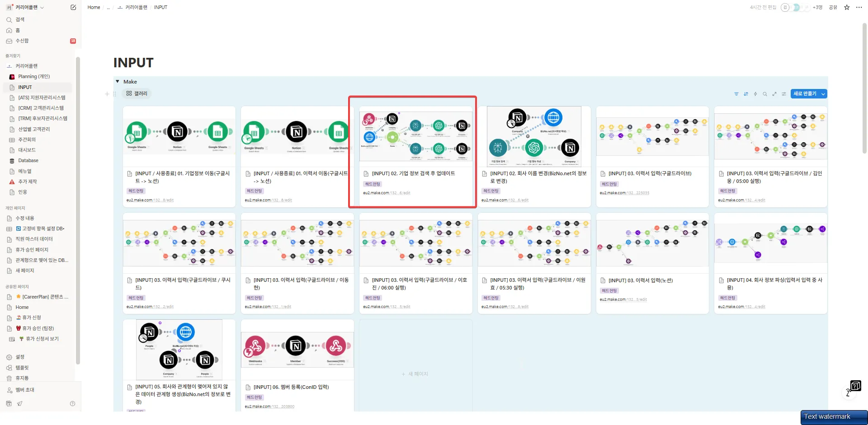
Task: Click the 공유 share button
Action: (x=833, y=7)
